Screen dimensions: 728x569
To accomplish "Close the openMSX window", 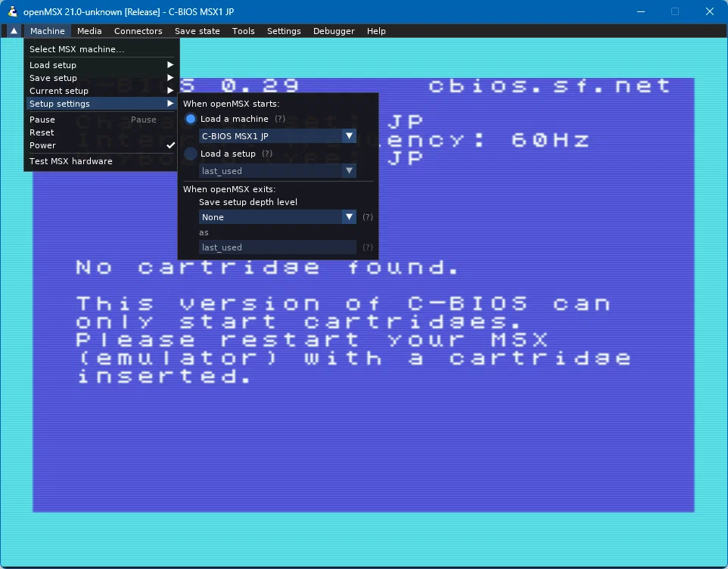I will [710, 11].
